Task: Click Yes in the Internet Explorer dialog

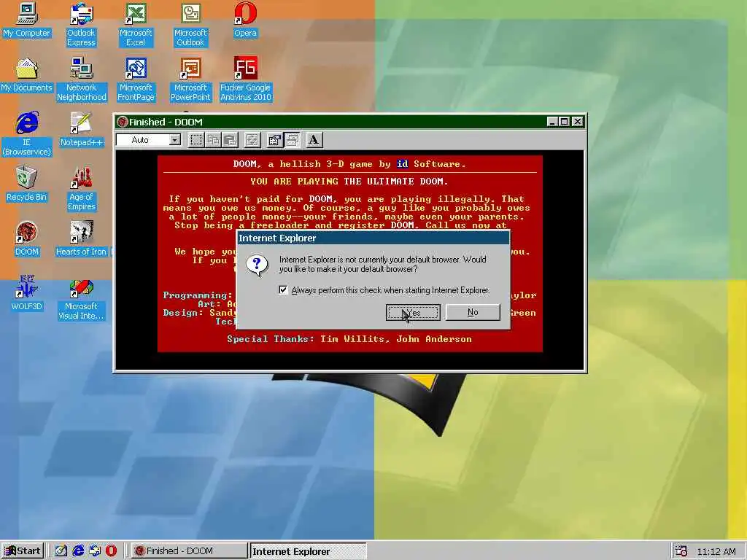Action: point(413,312)
